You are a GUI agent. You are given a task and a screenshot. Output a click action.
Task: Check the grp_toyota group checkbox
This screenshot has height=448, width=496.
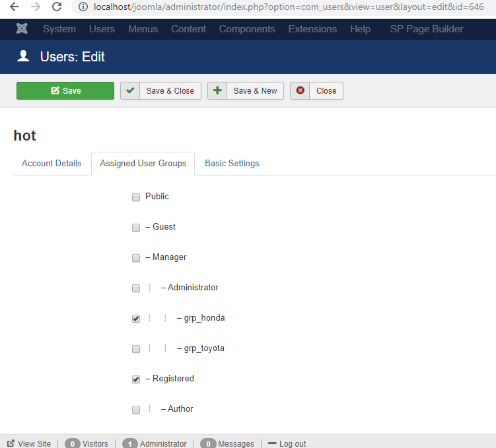[x=136, y=349]
